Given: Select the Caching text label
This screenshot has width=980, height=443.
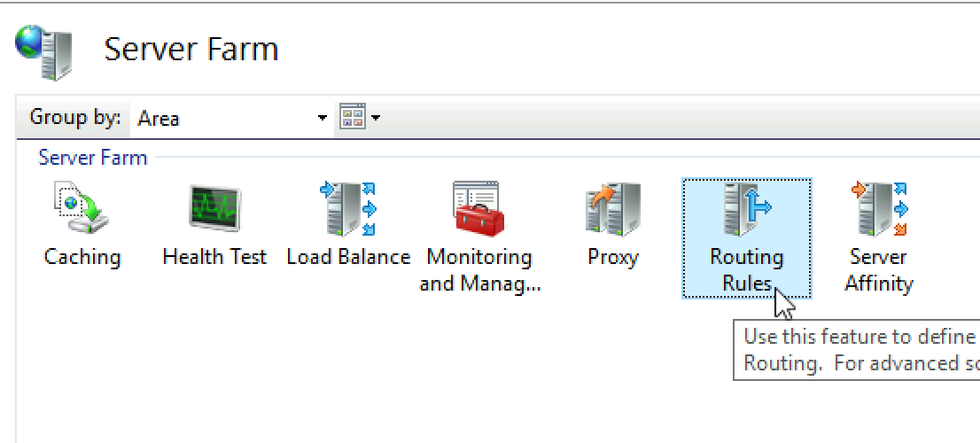Looking at the screenshot, I should pos(82,257).
